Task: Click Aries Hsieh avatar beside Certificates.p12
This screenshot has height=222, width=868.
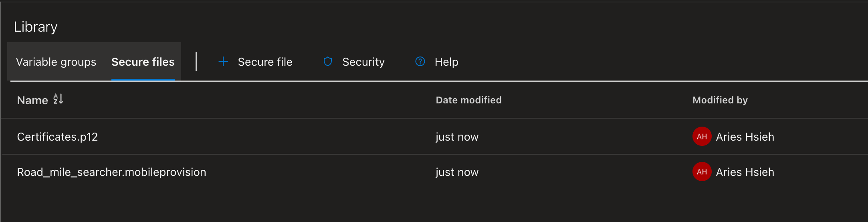Action: (x=702, y=137)
